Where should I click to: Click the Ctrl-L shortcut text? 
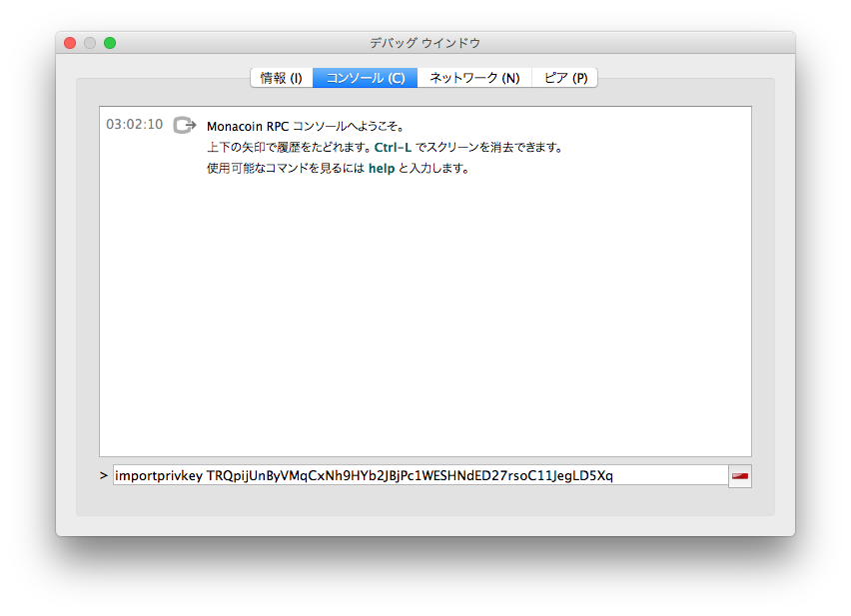click(x=393, y=148)
